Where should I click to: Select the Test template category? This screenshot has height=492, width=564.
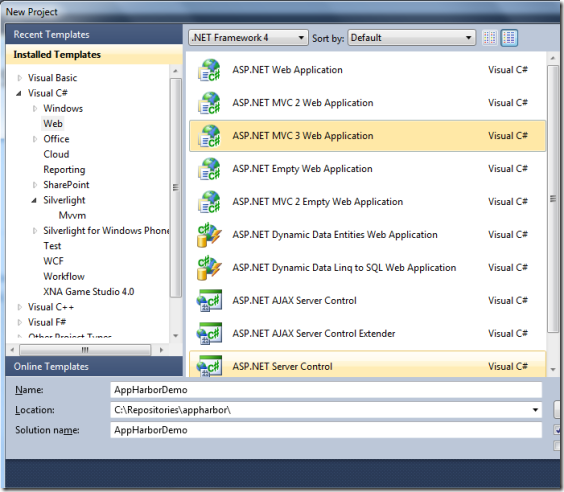pos(52,246)
